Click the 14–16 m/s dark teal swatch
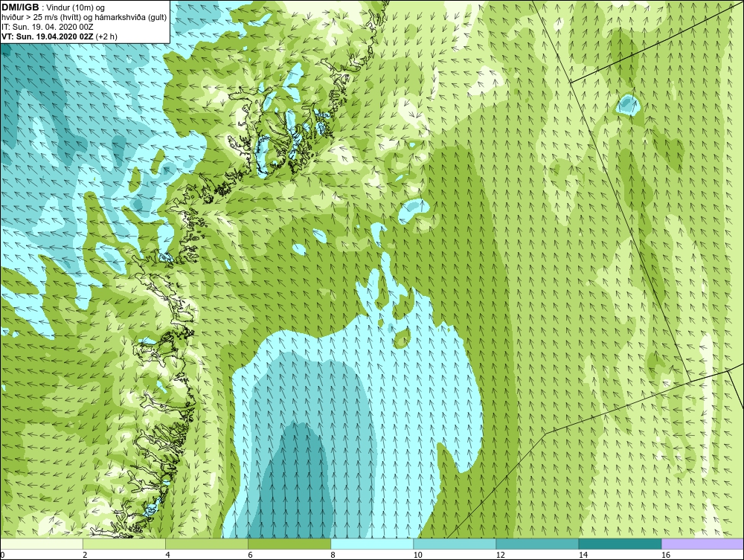 [x=619, y=544]
